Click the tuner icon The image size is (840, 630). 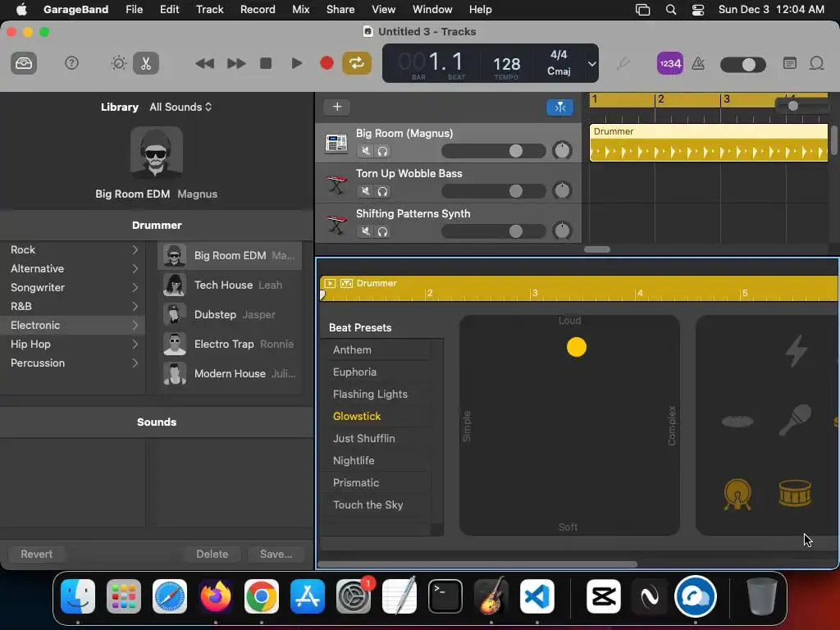click(x=623, y=64)
